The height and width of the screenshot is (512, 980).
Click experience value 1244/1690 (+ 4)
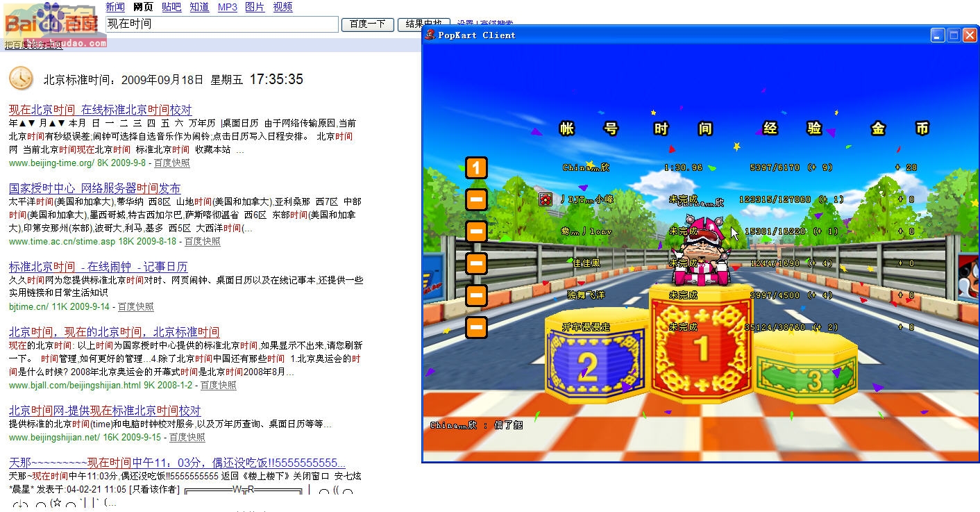pos(791,263)
